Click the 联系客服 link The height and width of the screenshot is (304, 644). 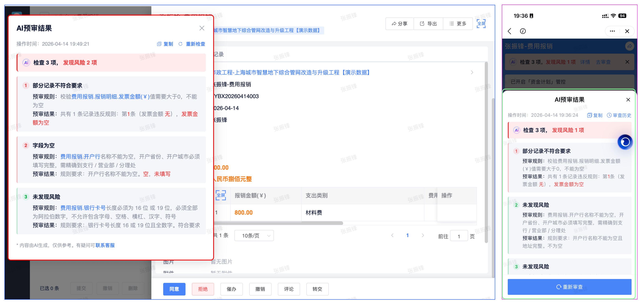click(x=105, y=245)
